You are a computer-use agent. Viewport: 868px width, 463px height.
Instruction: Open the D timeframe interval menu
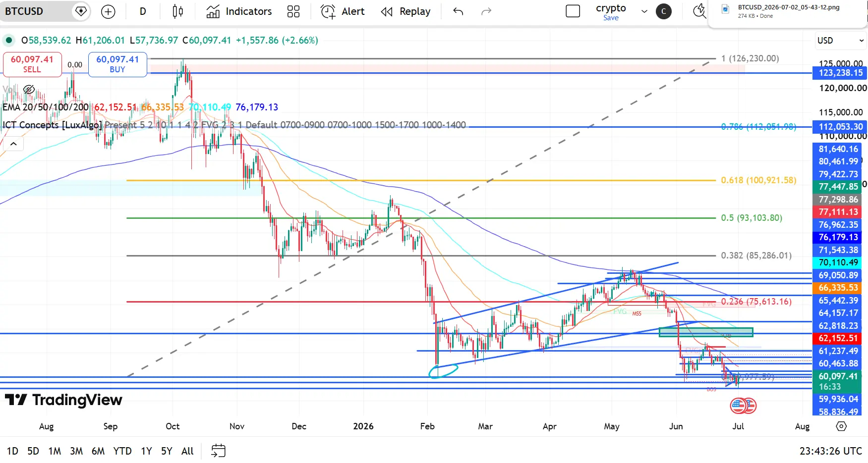(x=143, y=11)
